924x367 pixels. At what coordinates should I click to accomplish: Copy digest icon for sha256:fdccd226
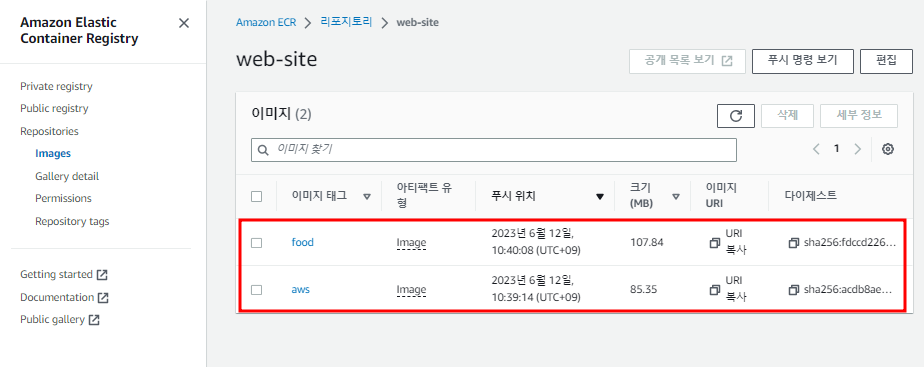[x=793, y=243]
